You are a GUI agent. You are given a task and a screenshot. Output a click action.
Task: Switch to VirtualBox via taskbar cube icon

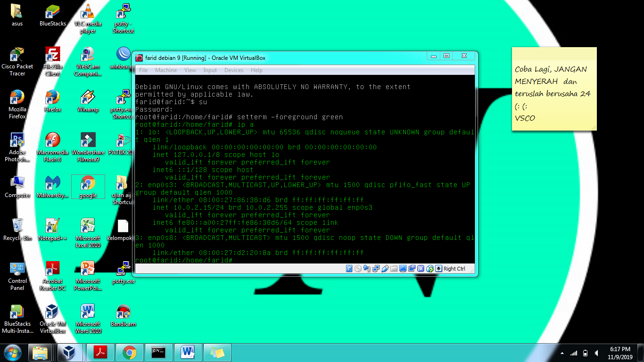tap(69, 352)
